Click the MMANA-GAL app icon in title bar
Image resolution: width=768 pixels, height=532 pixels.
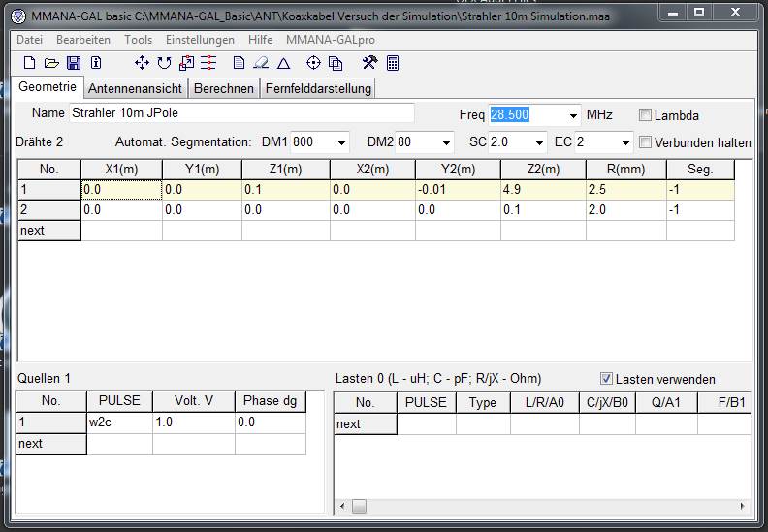click(x=18, y=16)
